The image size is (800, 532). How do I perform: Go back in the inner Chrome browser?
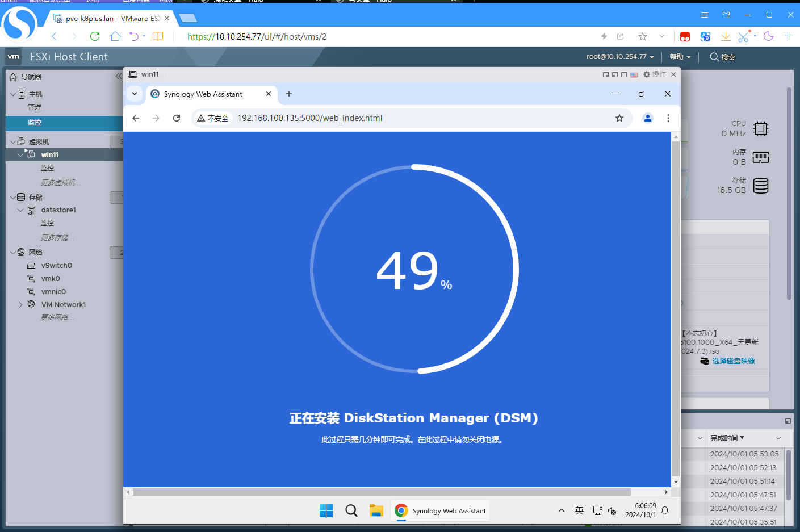[x=136, y=118]
